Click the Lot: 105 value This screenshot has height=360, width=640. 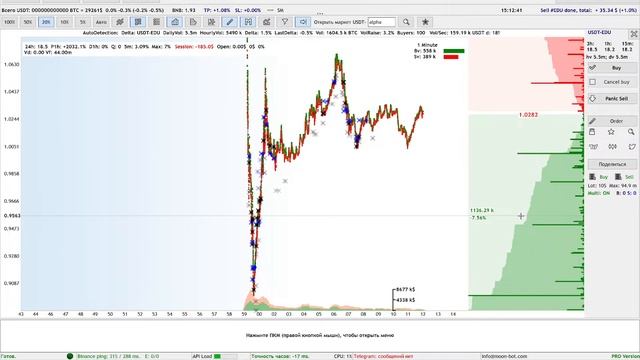pos(598,186)
